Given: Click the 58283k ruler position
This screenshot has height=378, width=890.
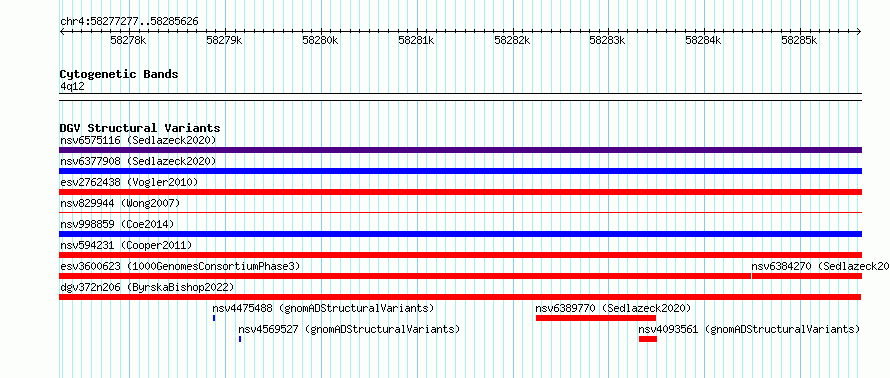Looking at the screenshot, I should (x=608, y=40).
